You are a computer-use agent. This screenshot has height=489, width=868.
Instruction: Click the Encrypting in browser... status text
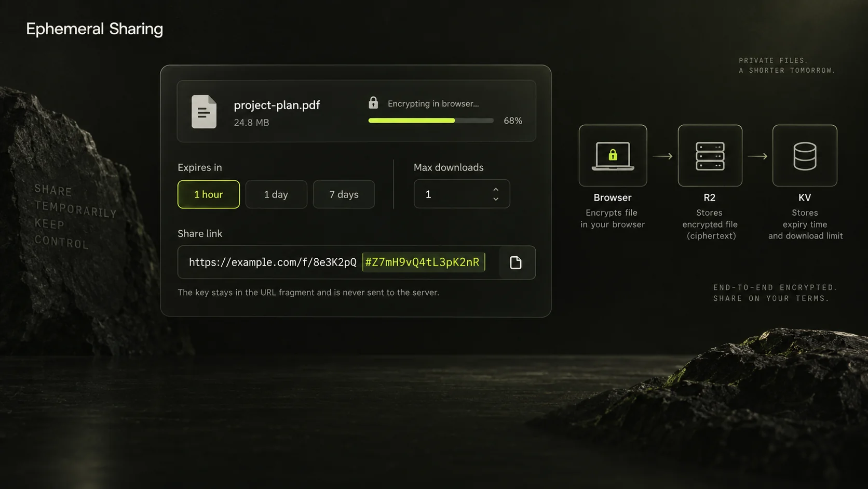tap(433, 103)
